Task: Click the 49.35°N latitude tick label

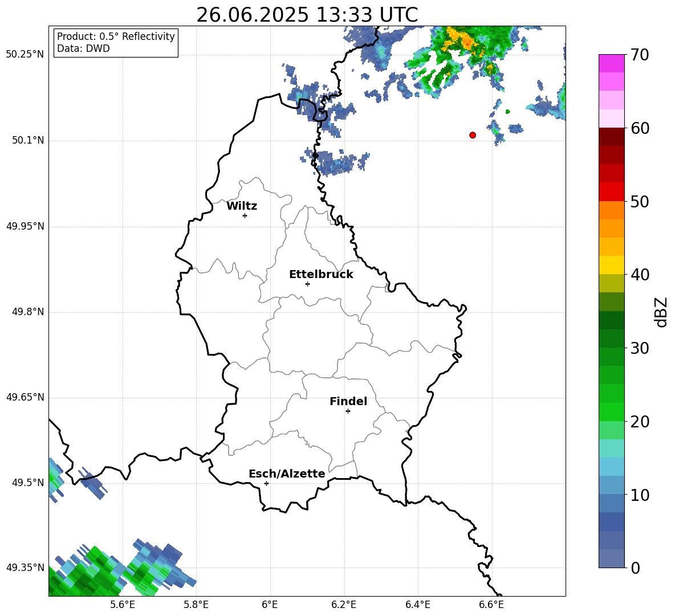Action: coord(25,568)
